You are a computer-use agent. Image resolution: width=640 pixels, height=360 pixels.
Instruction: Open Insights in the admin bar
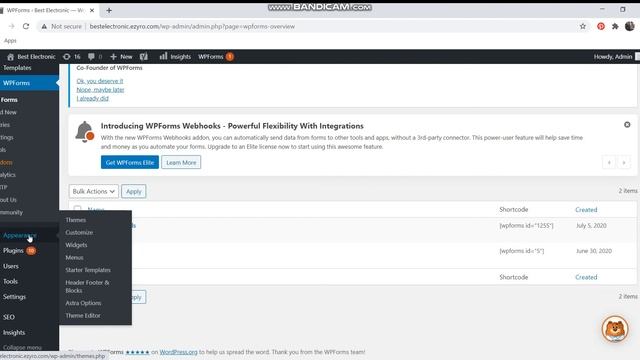175,57
